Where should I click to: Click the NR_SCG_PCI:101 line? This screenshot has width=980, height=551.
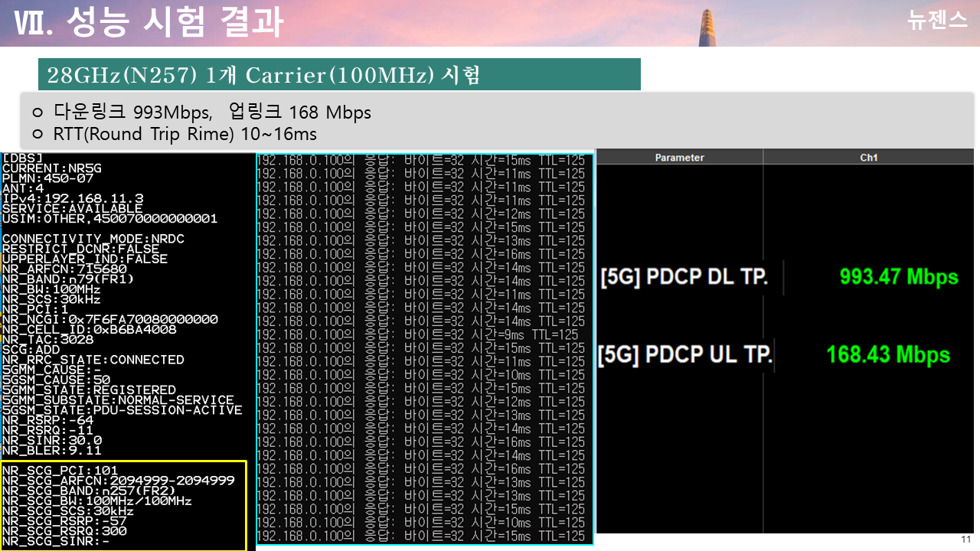(x=60, y=470)
